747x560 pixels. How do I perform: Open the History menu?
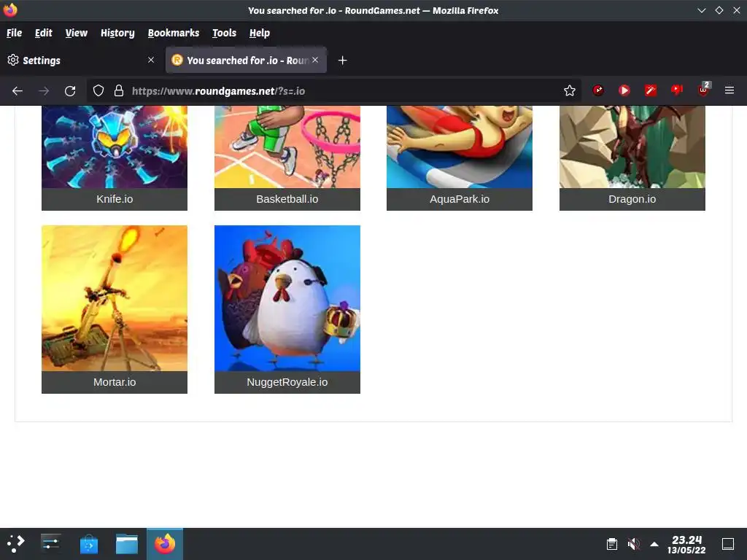click(117, 33)
